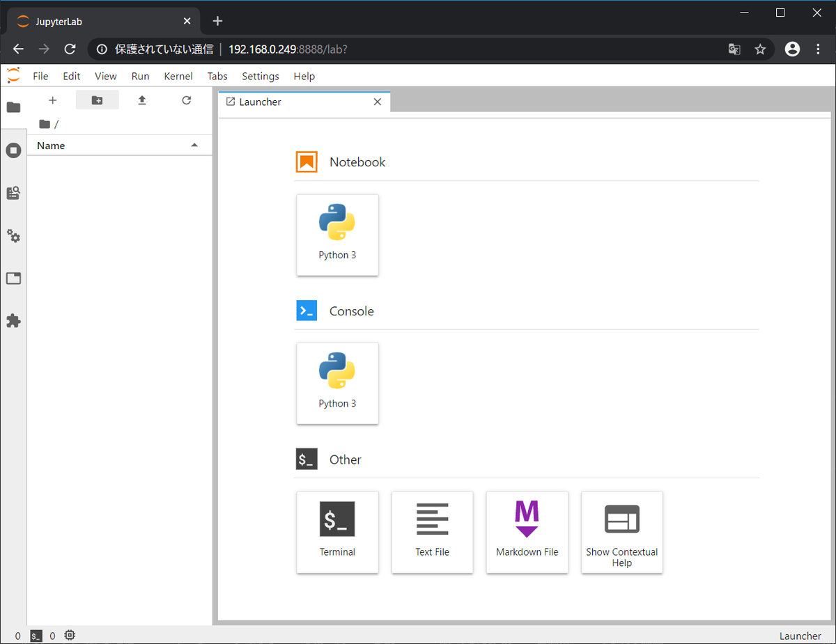The image size is (836, 644).
Task: Open the View menu
Action: (x=106, y=76)
